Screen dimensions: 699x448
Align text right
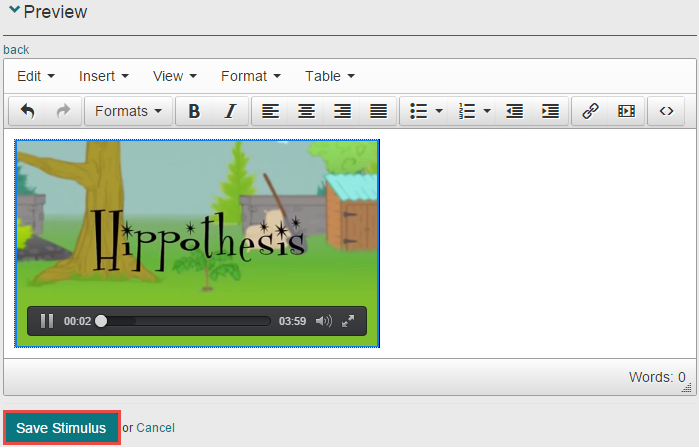(342, 111)
